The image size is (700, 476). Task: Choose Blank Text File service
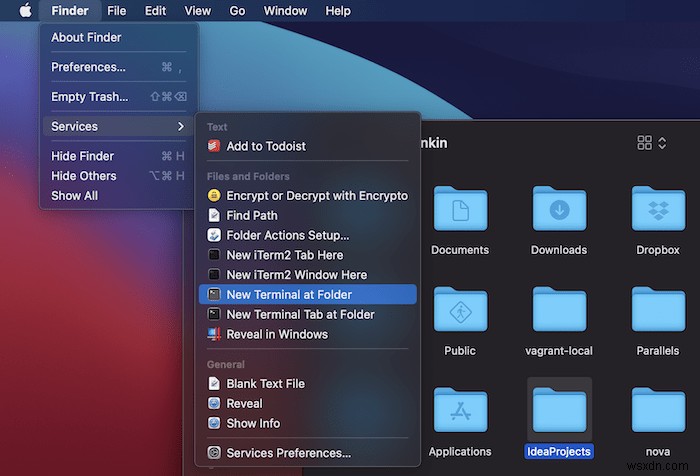[x=265, y=384]
